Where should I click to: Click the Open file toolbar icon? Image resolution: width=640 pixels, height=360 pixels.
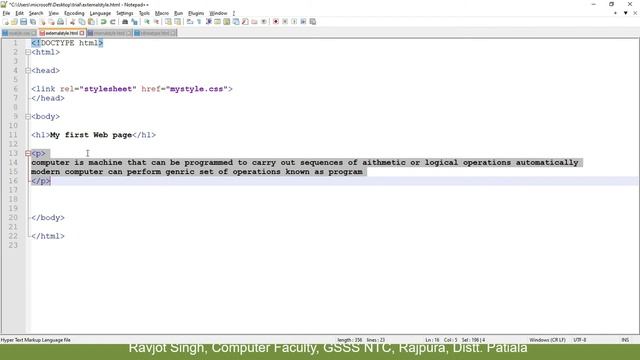14,22
